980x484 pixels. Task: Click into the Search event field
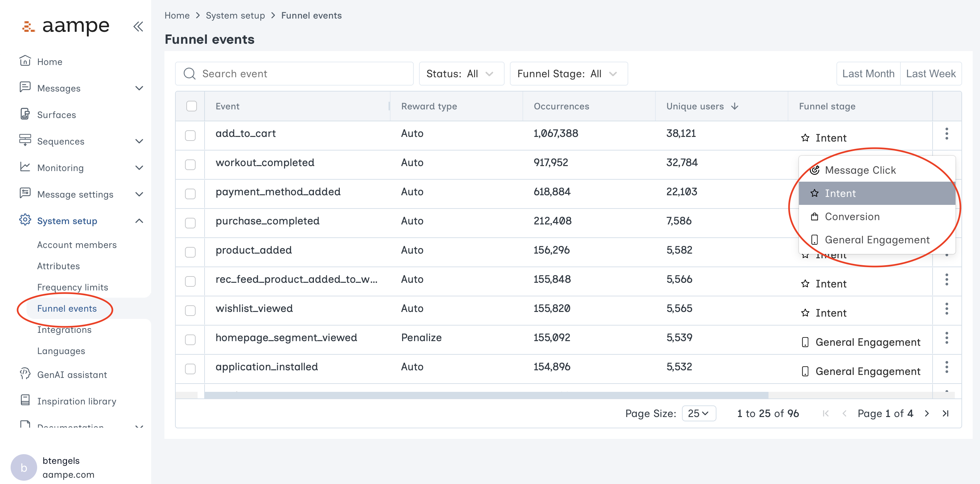pos(294,74)
